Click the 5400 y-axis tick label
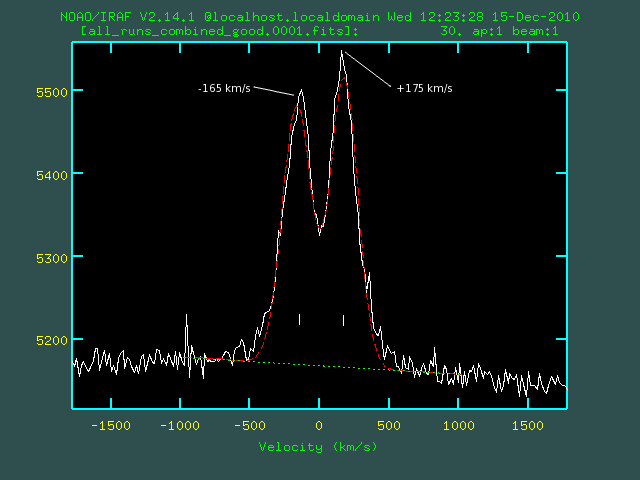Screen dimensions: 640x480 coord(50,174)
